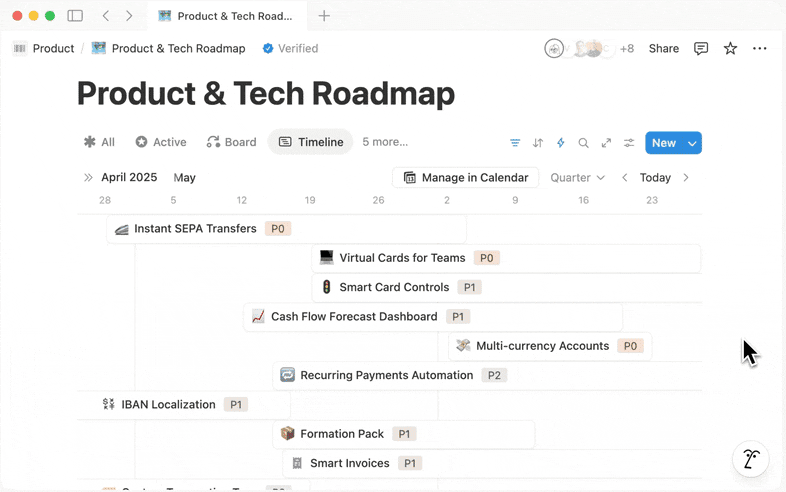Image resolution: width=786 pixels, height=492 pixels.
Task: Click the Cash Flow Forecast chart icon
Action: click(x=258, y=316)
